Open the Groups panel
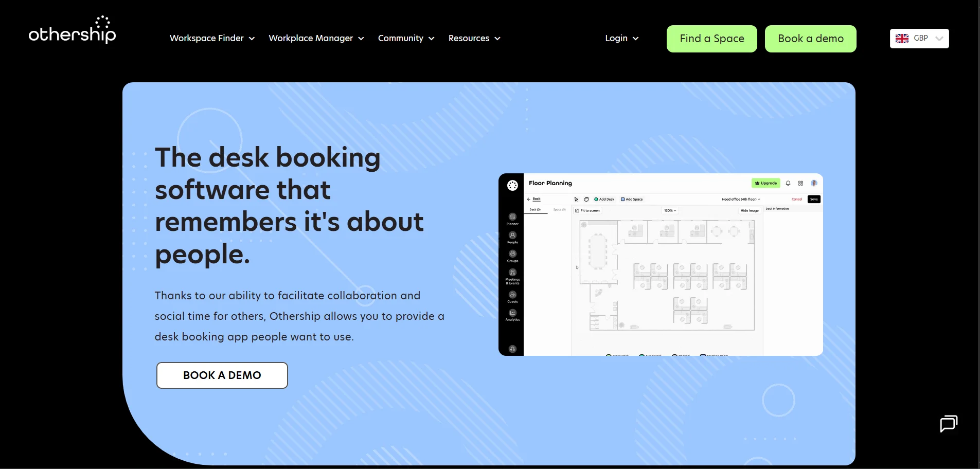The width and height of the screenshot is (980, 469). [512, 254]
